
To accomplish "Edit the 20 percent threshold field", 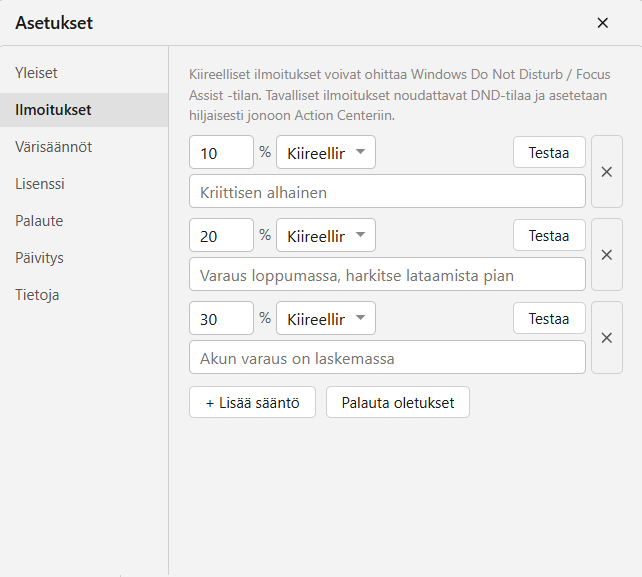I will (x=222, y=235).
